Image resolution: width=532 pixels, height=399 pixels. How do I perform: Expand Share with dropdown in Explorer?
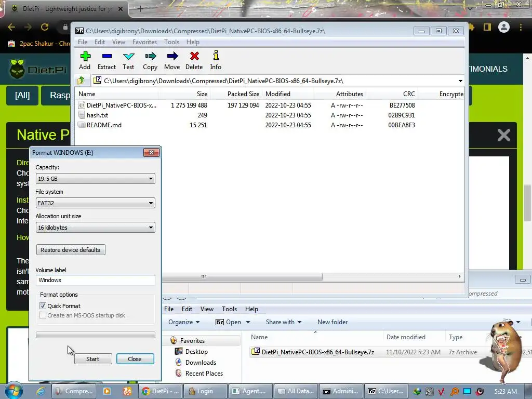pos(284,322)
